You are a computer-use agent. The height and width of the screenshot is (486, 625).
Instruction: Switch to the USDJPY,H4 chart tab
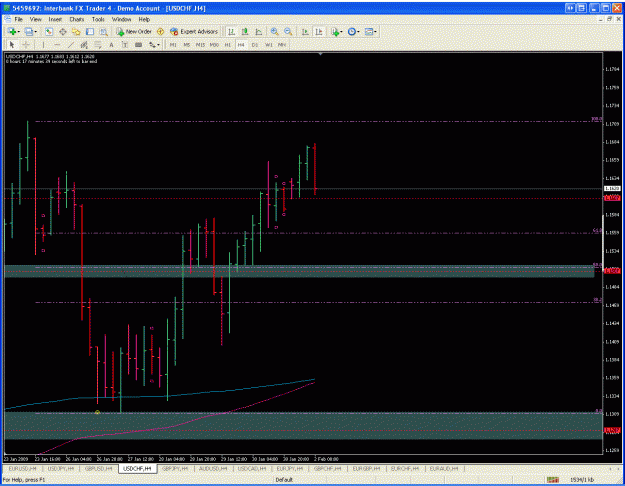click(x=61, y=469)
